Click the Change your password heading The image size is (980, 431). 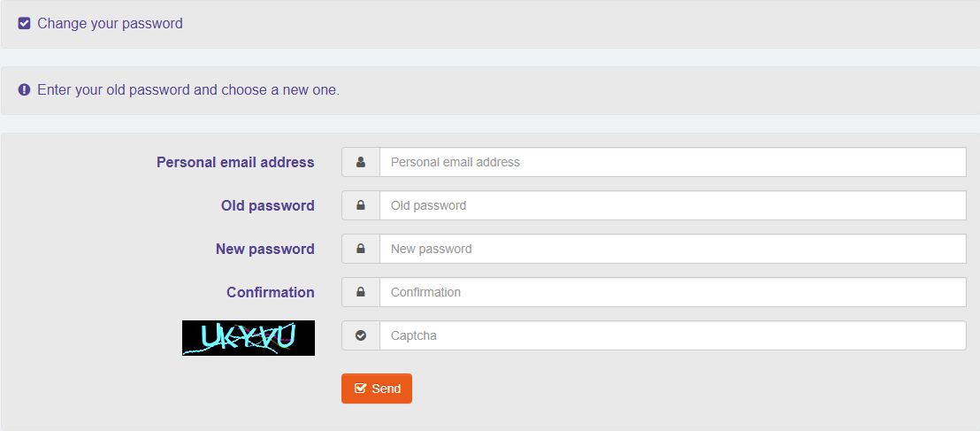pos(110,24)
